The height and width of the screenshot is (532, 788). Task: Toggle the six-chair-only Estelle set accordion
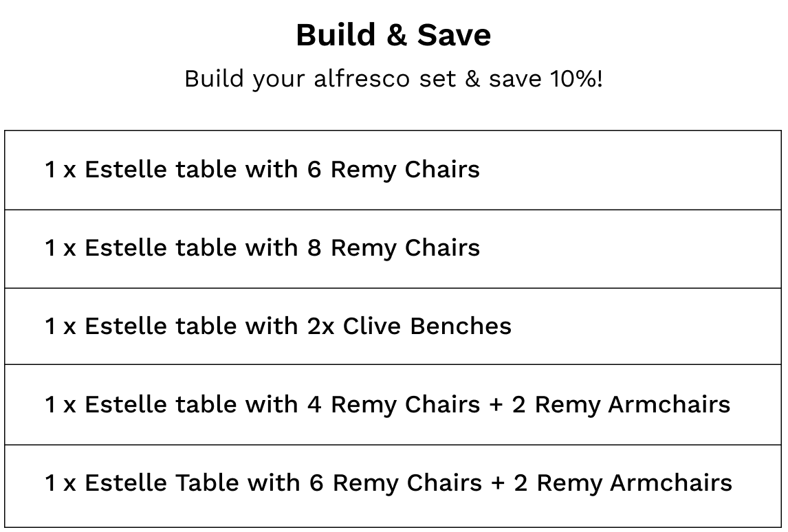(393, 170)
